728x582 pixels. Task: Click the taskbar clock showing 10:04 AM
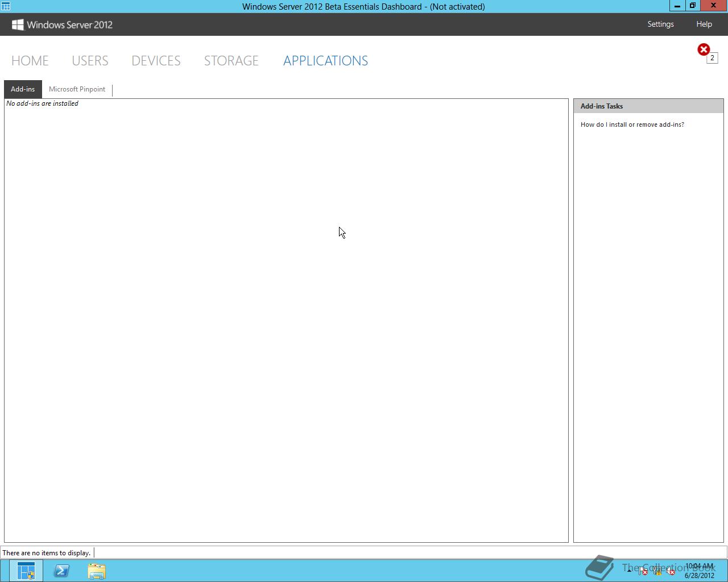tap(699, 571)
